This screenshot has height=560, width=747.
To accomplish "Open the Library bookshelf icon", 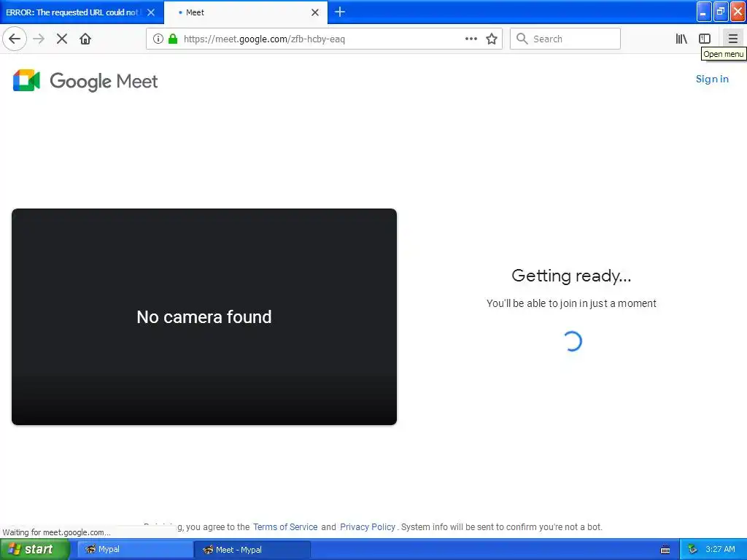I will [681, 39].
